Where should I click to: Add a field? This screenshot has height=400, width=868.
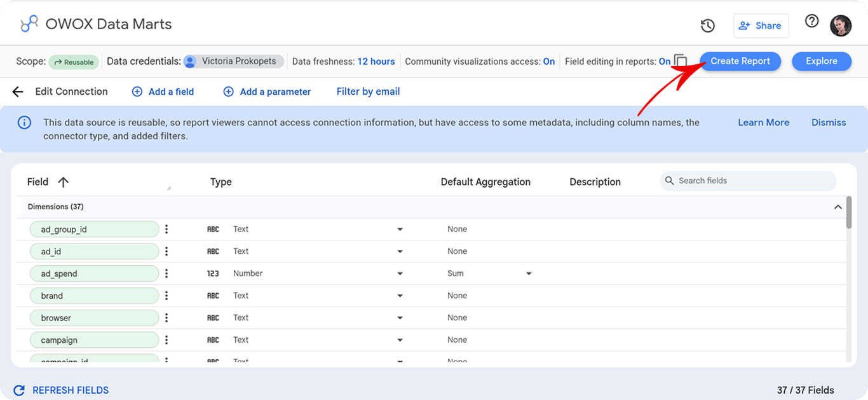click(163, 92)
